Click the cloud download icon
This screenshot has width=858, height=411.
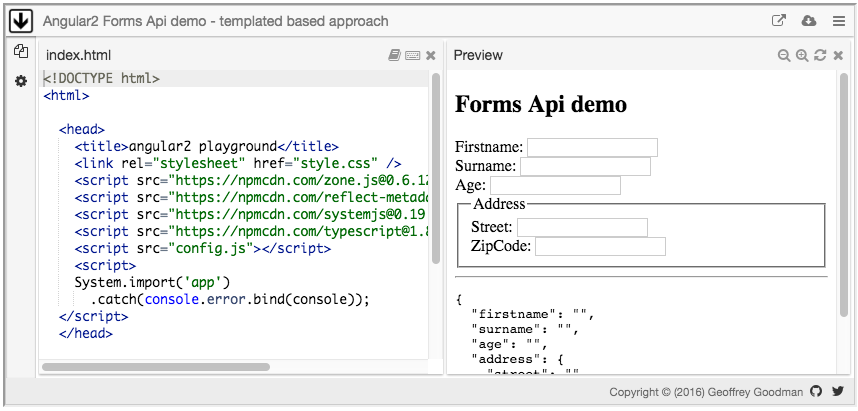pos(808,21)
